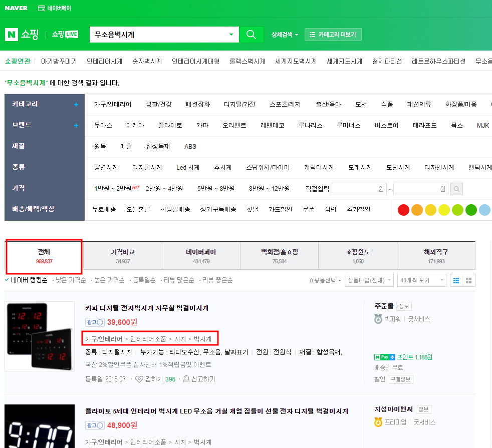Click 정보 button next to 주준몰
Screen dimensions: 492x448
tap(404, 306)
